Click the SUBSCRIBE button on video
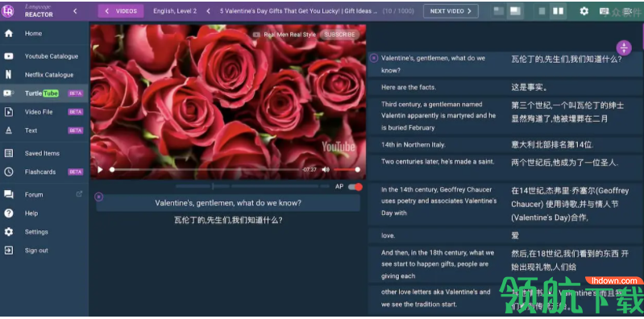The height and width of the screenshot is (319, 644). [x=339, y=35]
